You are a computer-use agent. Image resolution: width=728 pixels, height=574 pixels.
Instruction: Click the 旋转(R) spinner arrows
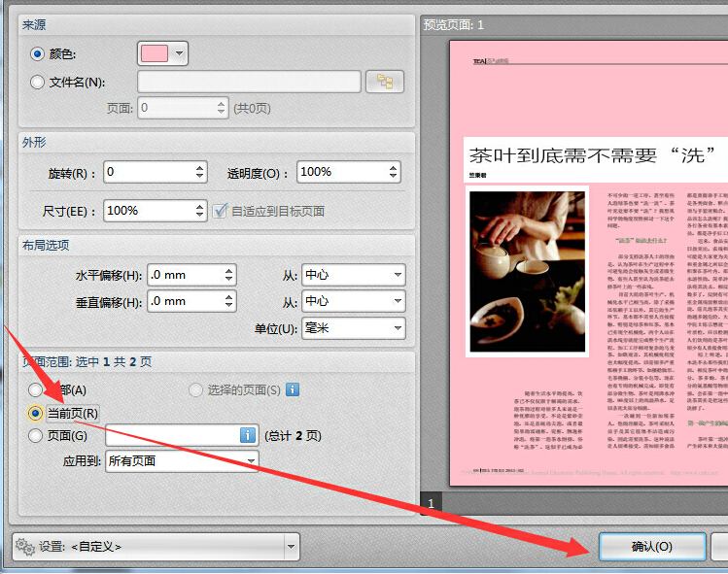click(x=200, y=172)
